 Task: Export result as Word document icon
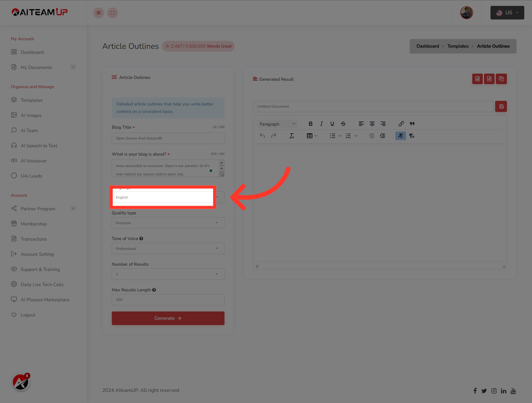[x=477, y=79]
